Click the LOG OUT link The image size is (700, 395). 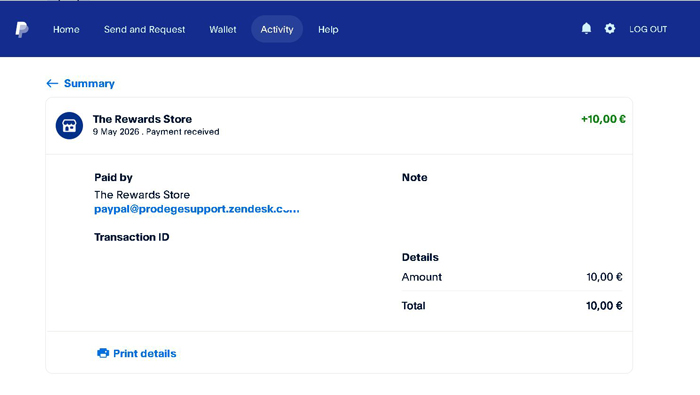[x=648, y=29]
